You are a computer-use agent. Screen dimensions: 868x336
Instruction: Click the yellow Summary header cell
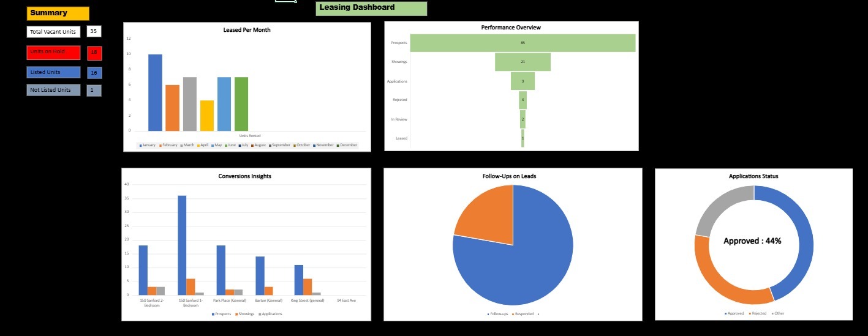pos(58,13)
